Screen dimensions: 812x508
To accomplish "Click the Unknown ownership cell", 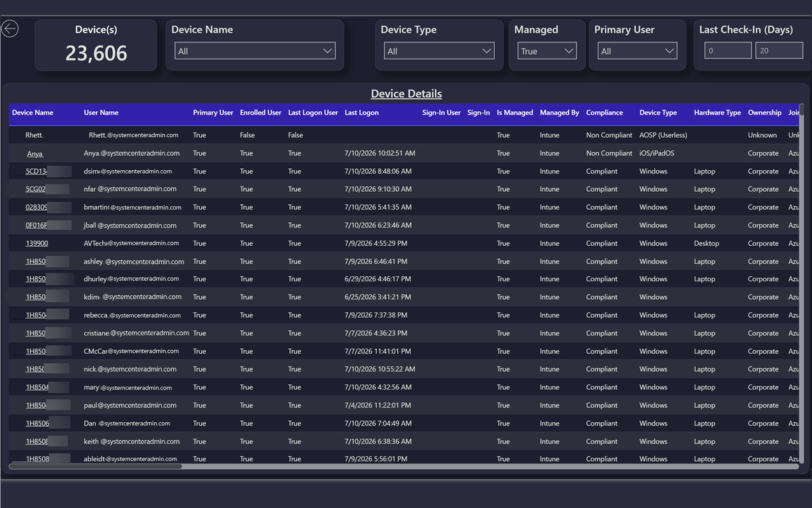I will (763, 135).
